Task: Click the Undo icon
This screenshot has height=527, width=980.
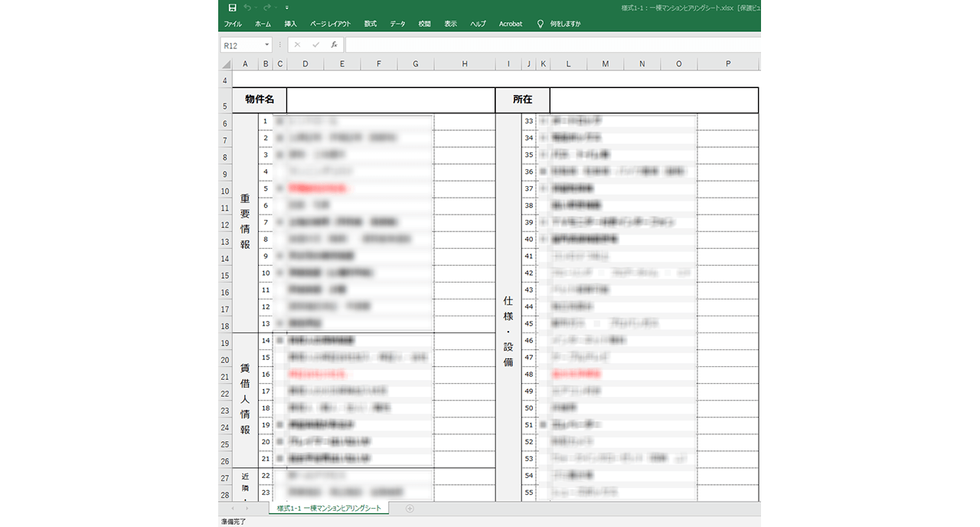Action: coord(247,7)
